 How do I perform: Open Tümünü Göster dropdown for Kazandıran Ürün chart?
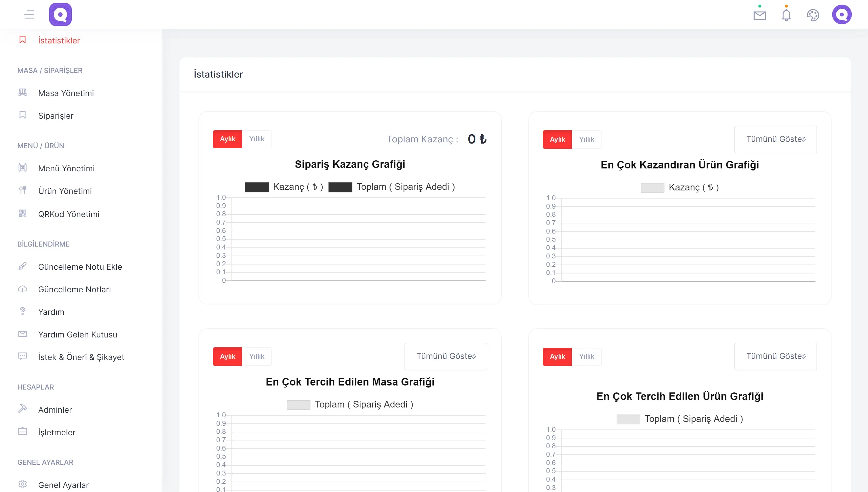click(775, 139)
